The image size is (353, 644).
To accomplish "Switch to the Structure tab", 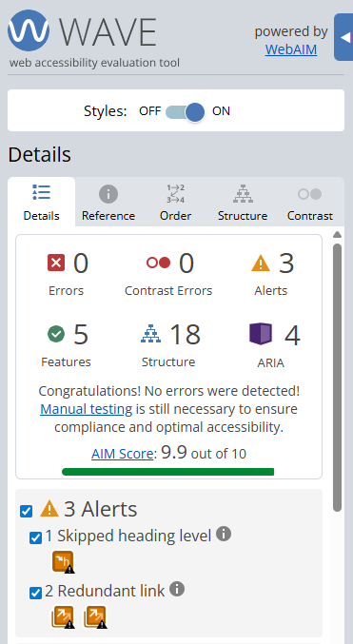I will [x=243, y=202].
